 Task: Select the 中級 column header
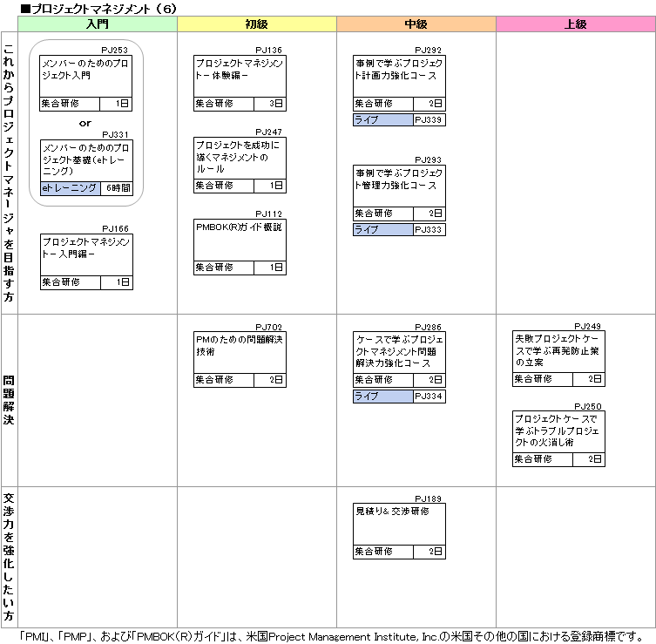click(416, 24)
